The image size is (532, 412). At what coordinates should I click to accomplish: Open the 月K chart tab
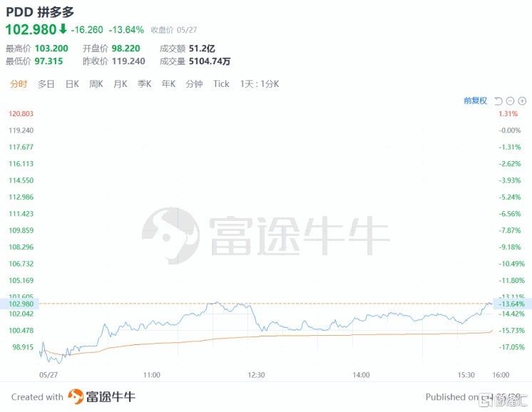(x=121, y=84)
